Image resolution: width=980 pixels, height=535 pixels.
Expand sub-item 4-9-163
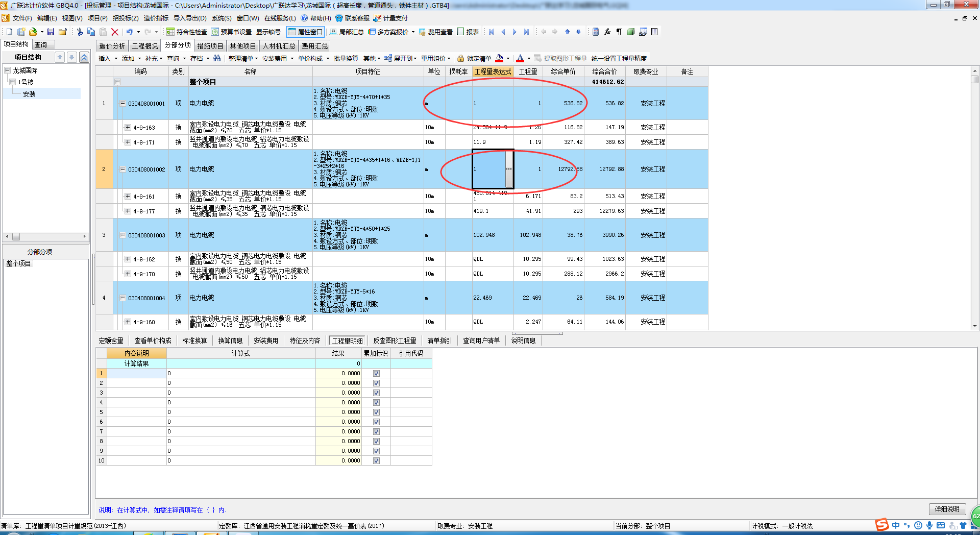click(128, 127)
